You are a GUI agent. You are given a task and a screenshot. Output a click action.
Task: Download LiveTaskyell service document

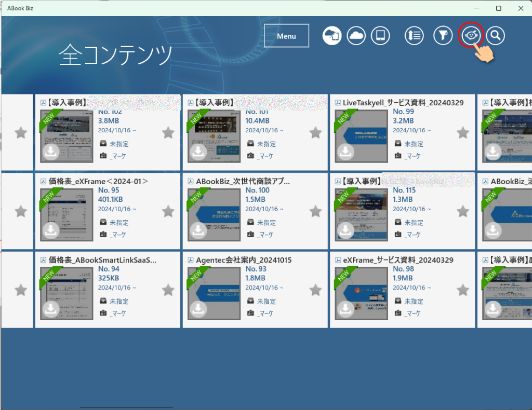345,152
